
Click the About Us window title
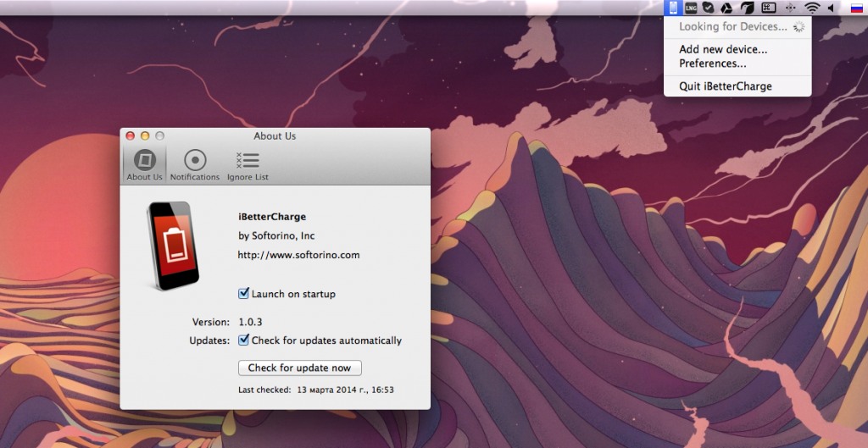click(x=275, y=136)
